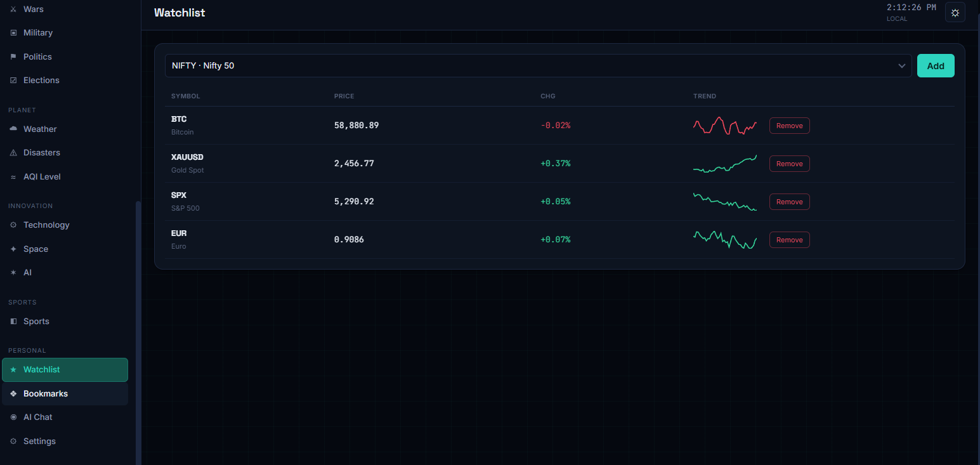
Task: Click the Wars crossed-swords icon
Action: [x=13, y=10]
